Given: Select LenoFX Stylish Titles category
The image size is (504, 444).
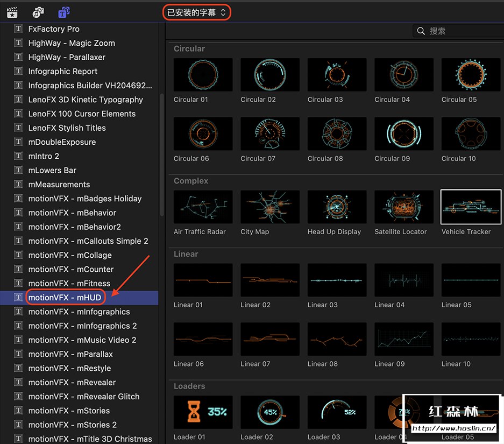Looking at the screenshot, I should (79, 128).
